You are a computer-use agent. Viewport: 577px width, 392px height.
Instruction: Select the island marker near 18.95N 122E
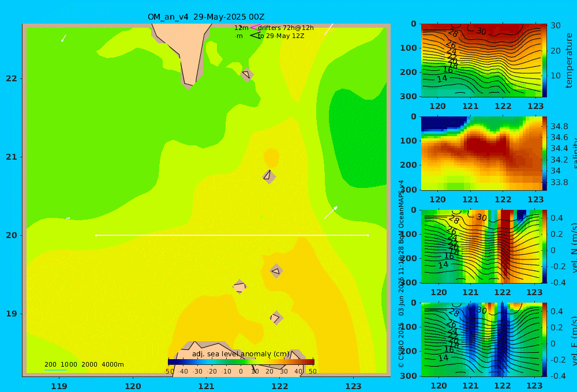pos(276,318)
